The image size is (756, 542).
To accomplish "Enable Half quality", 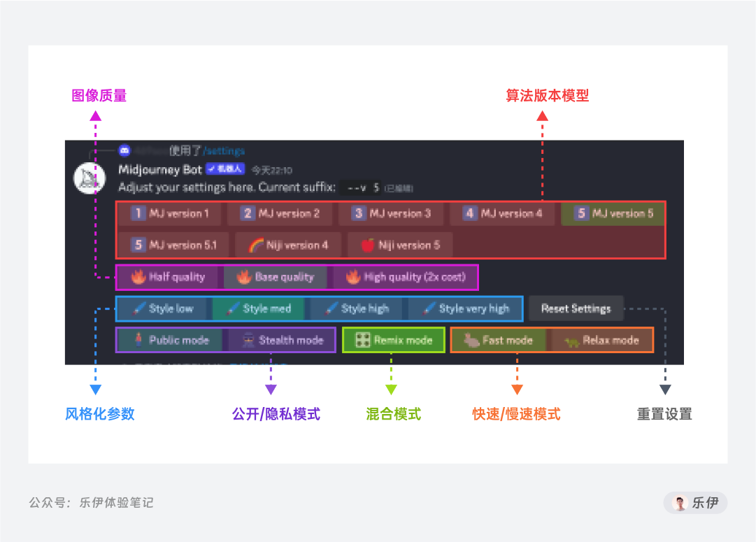I will [168, 277].
